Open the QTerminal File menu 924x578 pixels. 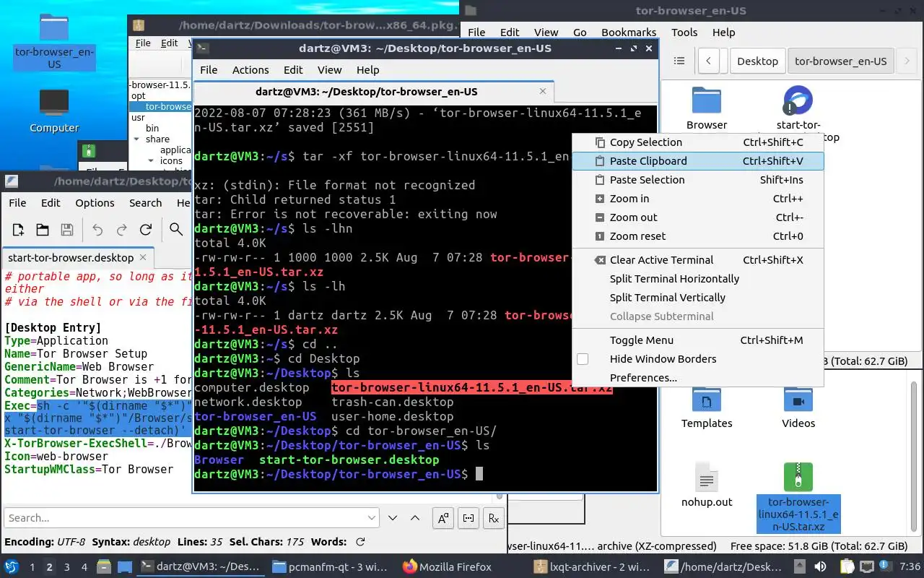pos(209,70)
